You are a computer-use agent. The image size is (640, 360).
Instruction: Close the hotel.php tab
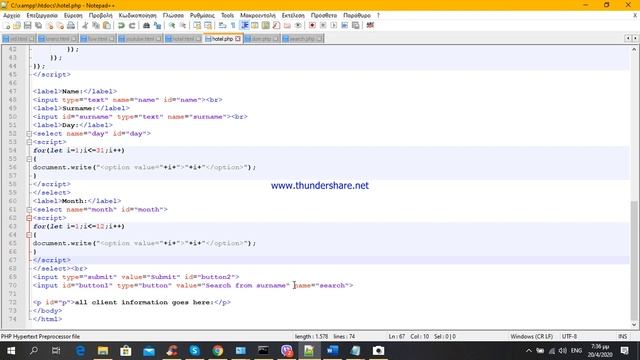pyautogui.click(x=238, y=39)
